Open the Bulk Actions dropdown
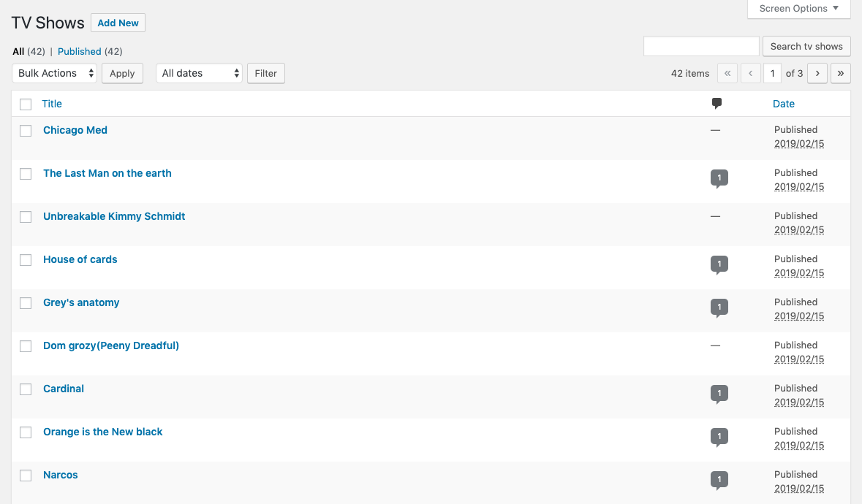Screen dimensions: 862x504 click(x=54, y=73)
